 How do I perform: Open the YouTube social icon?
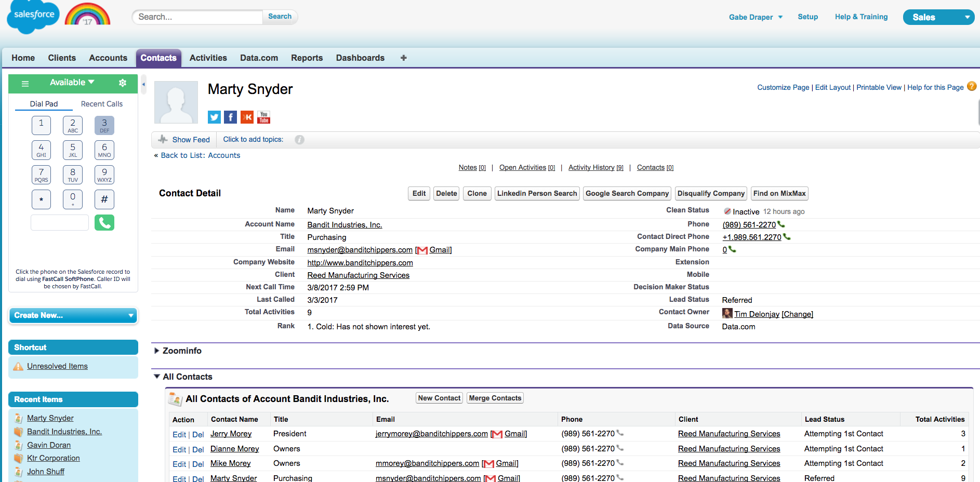click(263, 117)
